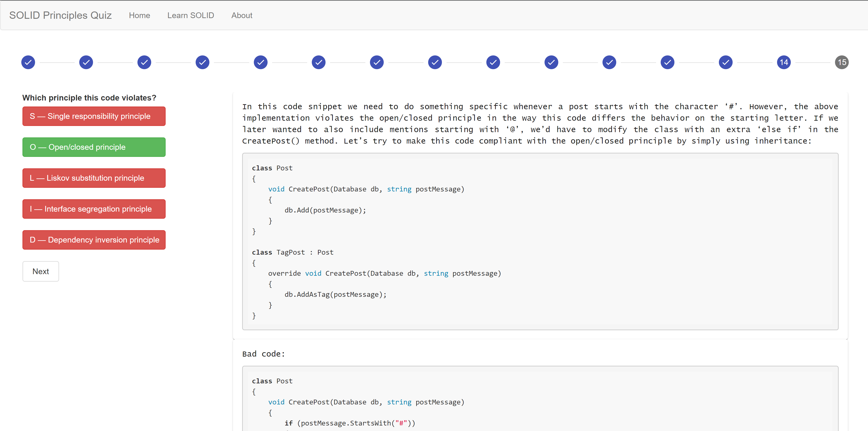Image resolution: width=868 pixels, height=431 pixels.
Task: Click the third step checkmark circle
Action: coord(144,62)
